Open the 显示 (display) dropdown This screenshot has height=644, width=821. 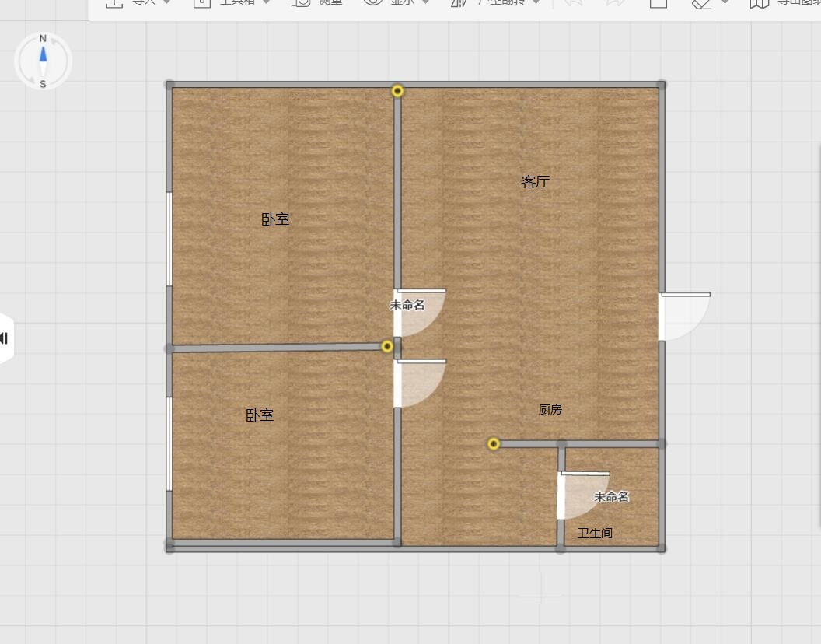[x=397, y=3]
